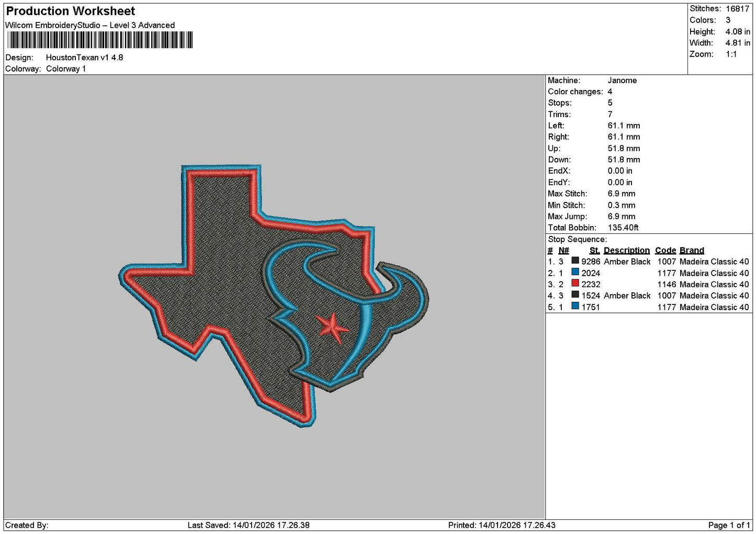The height and width of the screenshot is (534, 756).
Task: Click the 'Last Saved: 14/01/2026 17.26.38' footer entry
Action: pos(249,525)
